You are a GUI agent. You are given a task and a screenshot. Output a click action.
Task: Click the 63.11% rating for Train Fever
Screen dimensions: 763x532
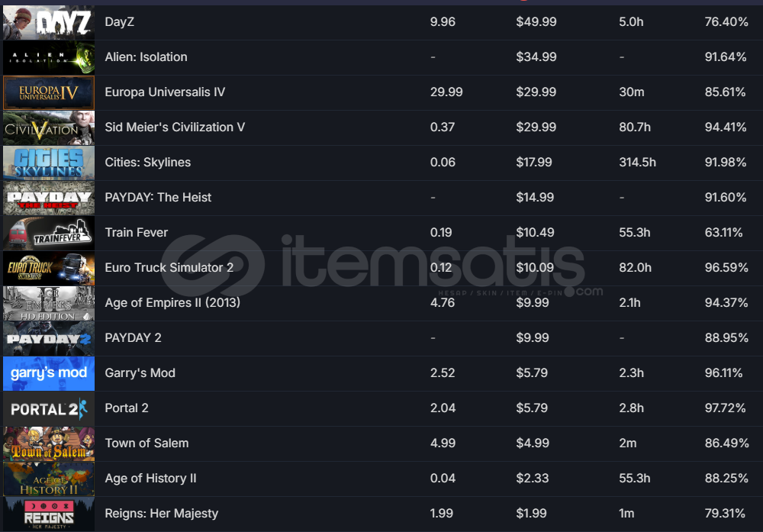(723, 232)
